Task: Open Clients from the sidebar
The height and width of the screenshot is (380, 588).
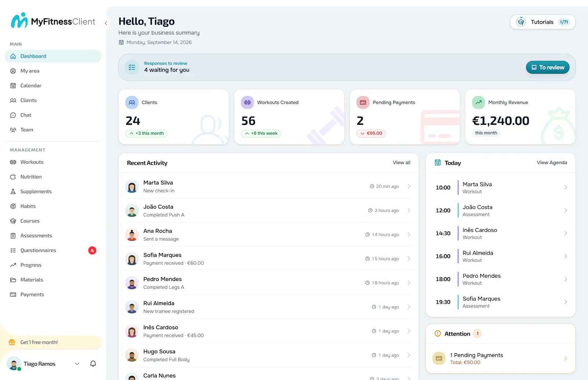Action: (53, 100)
